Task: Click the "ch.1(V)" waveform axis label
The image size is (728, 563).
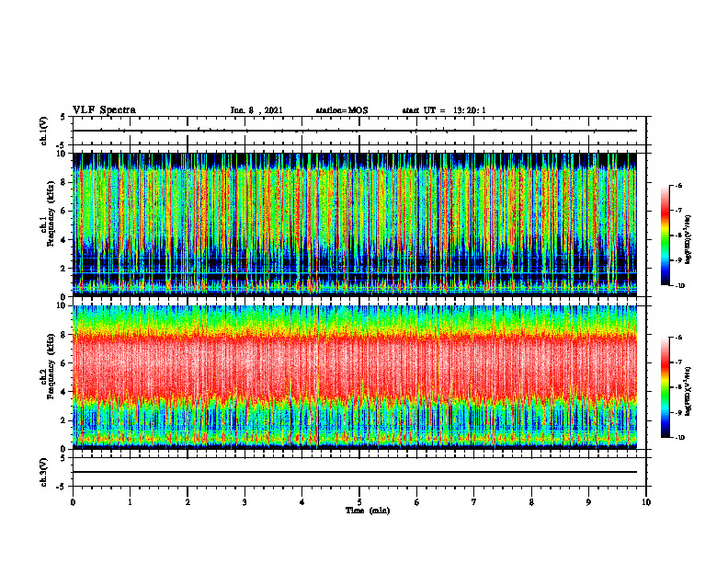Action: tap(43, 131)
